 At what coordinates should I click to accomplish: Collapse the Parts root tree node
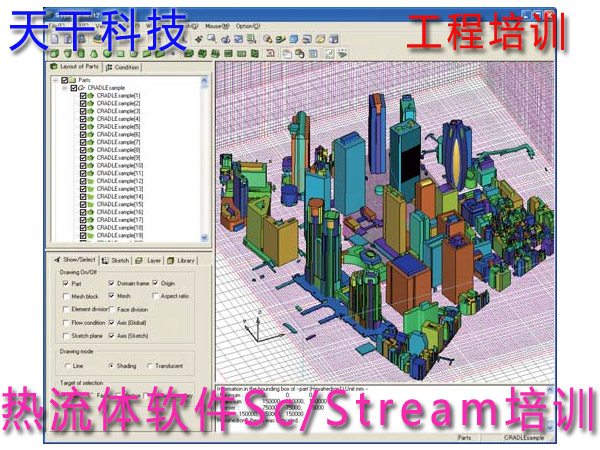[x=55, y=79]
